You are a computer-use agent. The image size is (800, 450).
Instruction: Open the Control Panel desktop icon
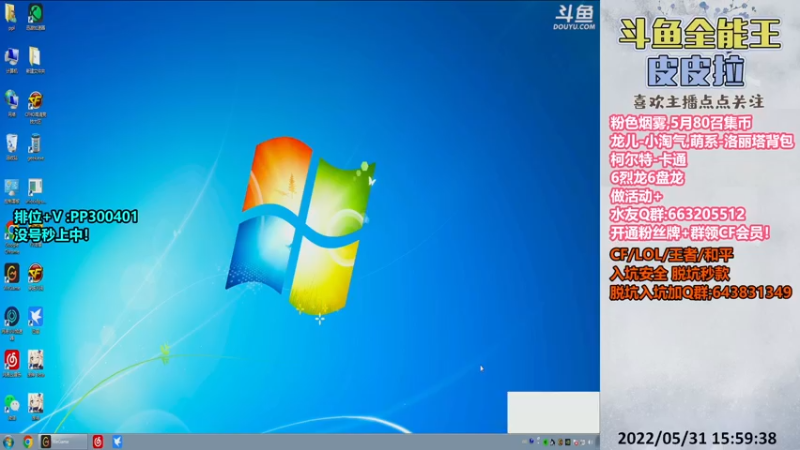point(11,188)
